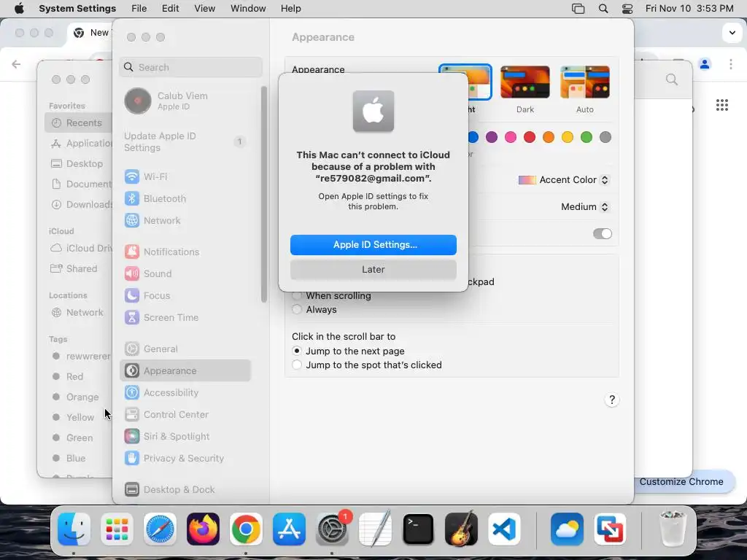Click Customize Chrome button
Viewport: 747px width, 560px height.
click(681, 482)
